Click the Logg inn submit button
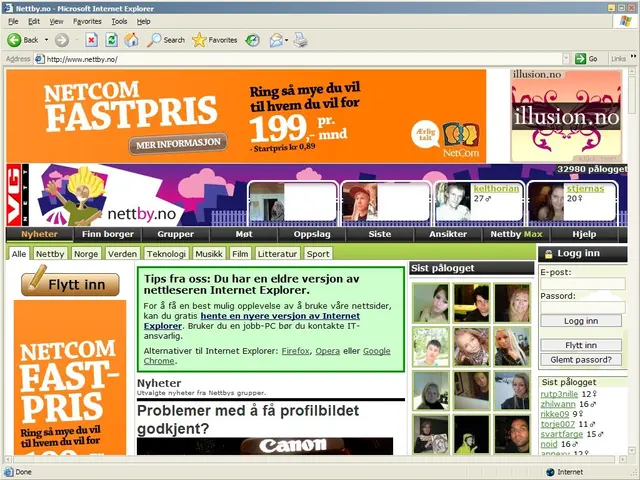The width and height of the screenshot is (640, 480). (x=581, y=321)
